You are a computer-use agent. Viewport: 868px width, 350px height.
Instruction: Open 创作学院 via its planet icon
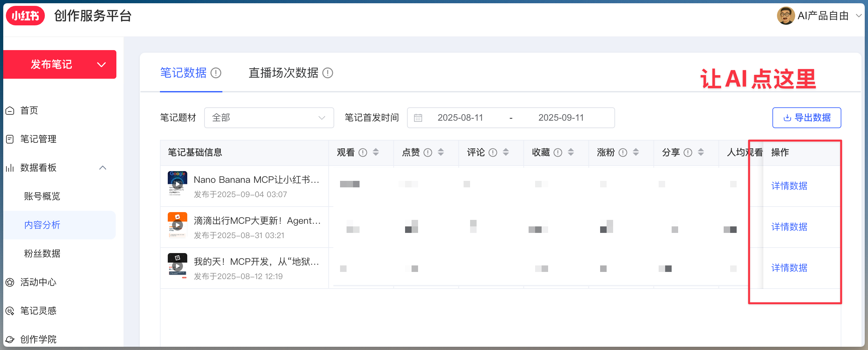10,339
